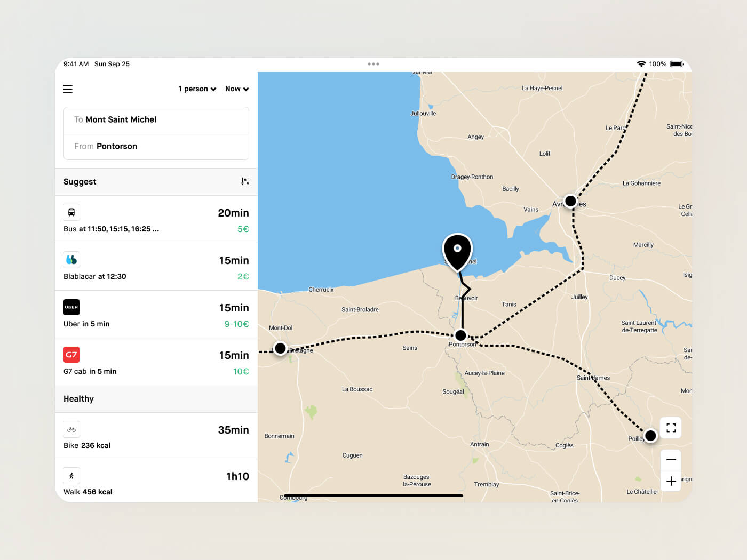Image resolution: width=747 pixels, height=560 pixels.
Task: Select the Blablacar at 12:30 option
Action: 156,267
